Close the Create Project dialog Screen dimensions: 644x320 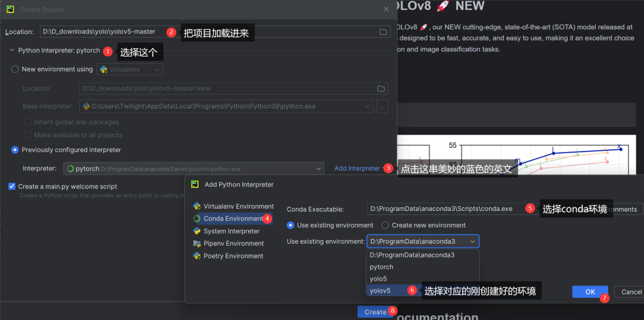click(x=386, y=9)
